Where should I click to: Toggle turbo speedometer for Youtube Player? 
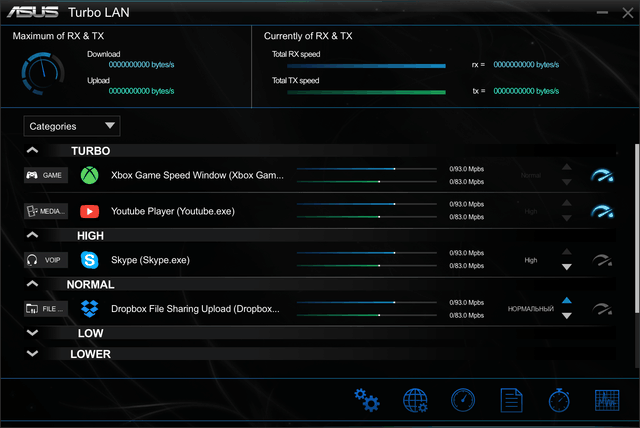602,211
